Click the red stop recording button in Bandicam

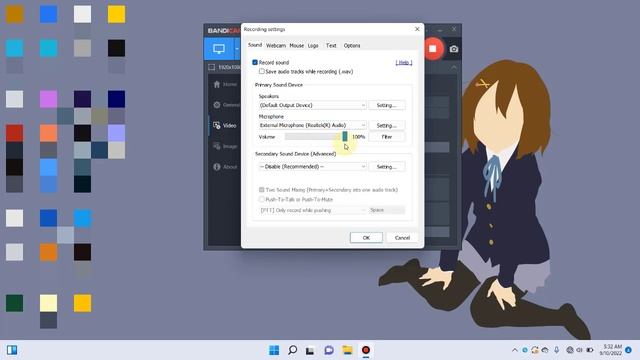pos(433,49)
